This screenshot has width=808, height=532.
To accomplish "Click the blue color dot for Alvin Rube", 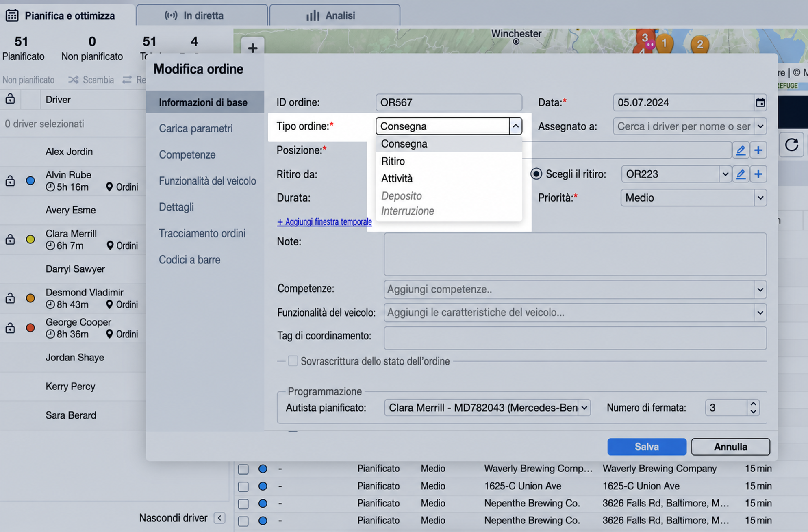I will point(30,180).
